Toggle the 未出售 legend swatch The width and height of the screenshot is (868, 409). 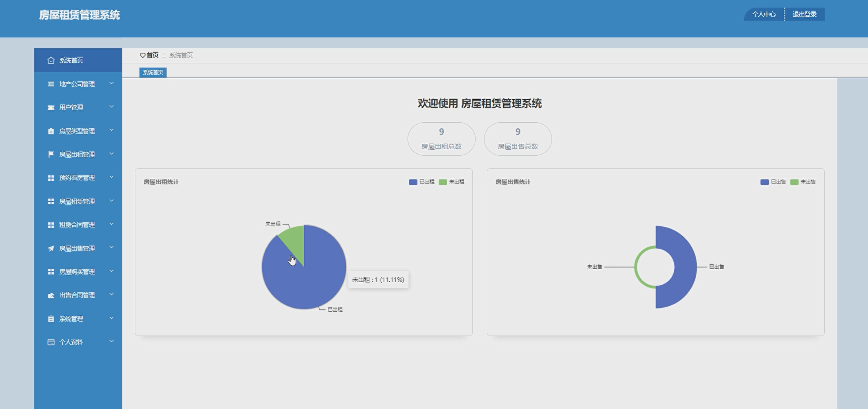[794, 182]
